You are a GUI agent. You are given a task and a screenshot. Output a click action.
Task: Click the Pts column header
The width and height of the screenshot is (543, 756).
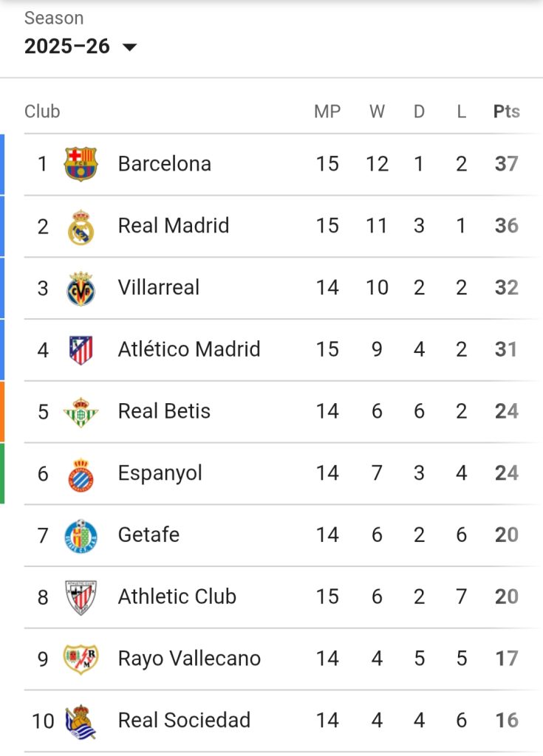pos(506,111)
